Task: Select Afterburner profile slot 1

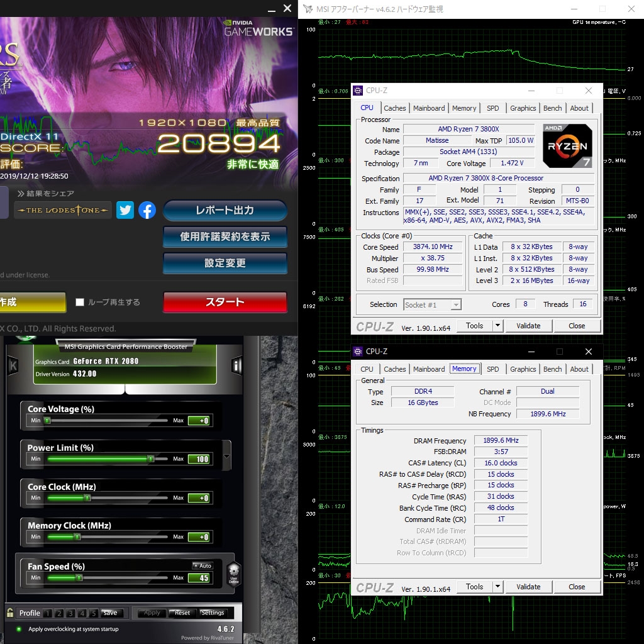Action: 48,613
